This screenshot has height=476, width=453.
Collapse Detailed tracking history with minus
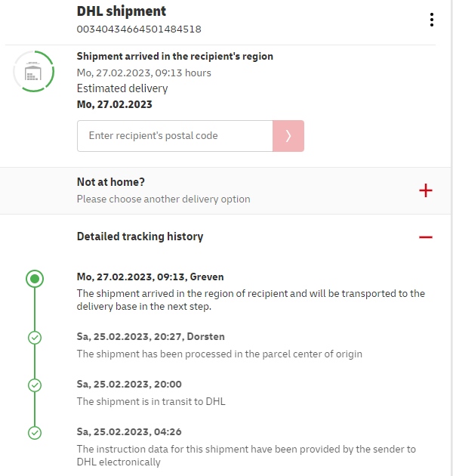tap(426, 237)
